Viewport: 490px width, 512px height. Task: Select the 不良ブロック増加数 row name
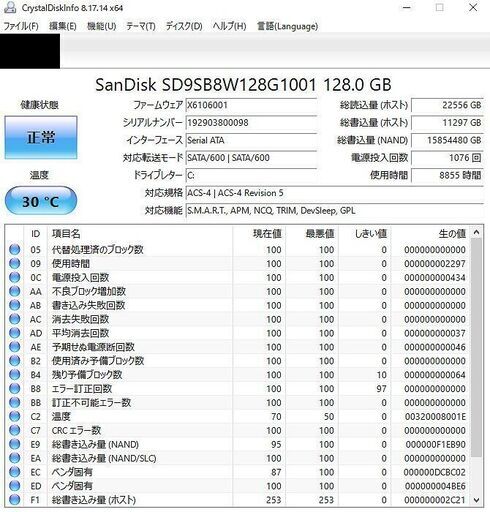[x=89, y=291]
